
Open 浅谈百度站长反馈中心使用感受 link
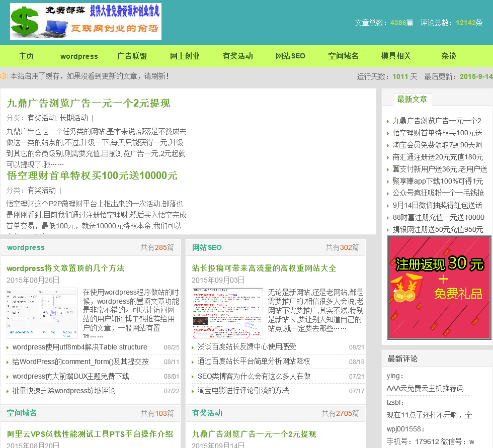pyautogui.click(x=247, y=346)
